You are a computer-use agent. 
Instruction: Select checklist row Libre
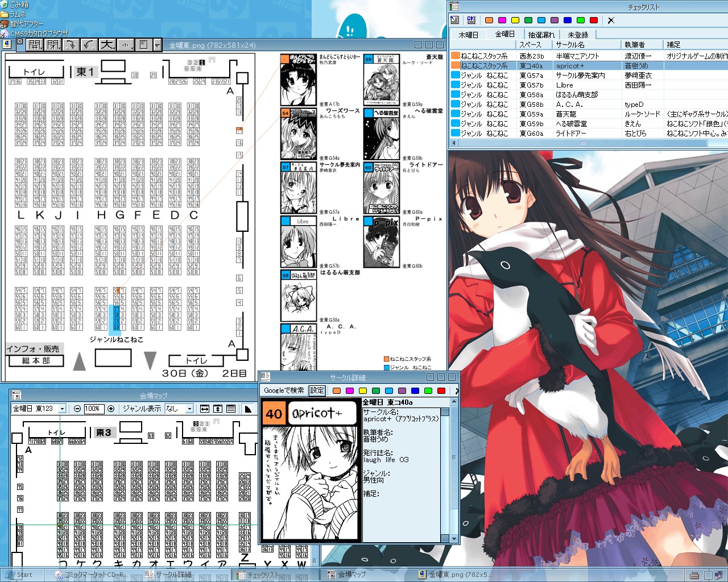tap(588, 85)
